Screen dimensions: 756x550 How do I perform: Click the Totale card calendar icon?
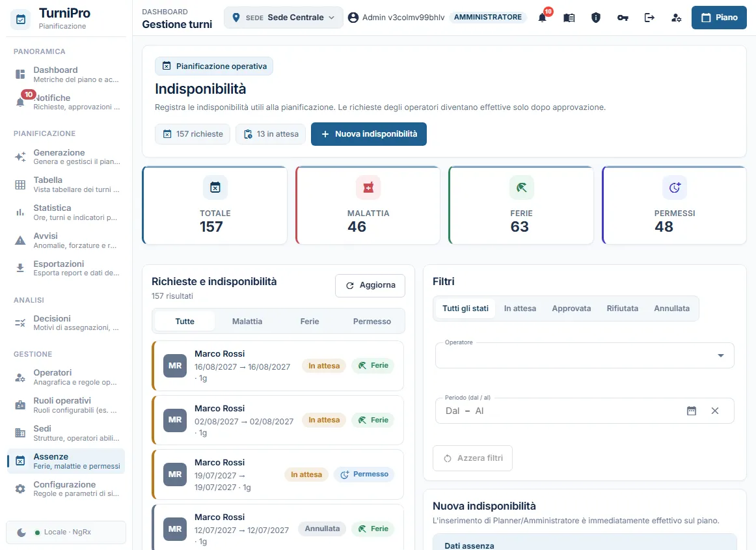tap(215, 187)
